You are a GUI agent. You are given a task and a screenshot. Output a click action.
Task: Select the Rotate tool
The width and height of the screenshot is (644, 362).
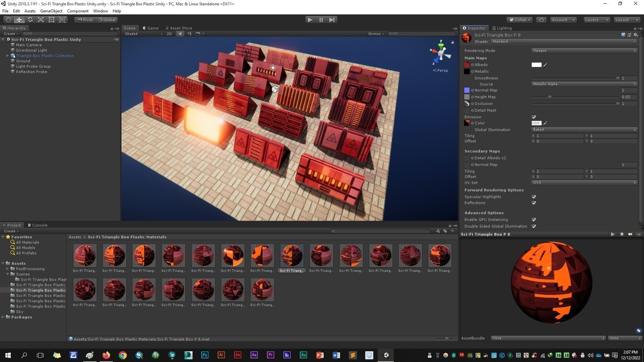pos(30,20)
